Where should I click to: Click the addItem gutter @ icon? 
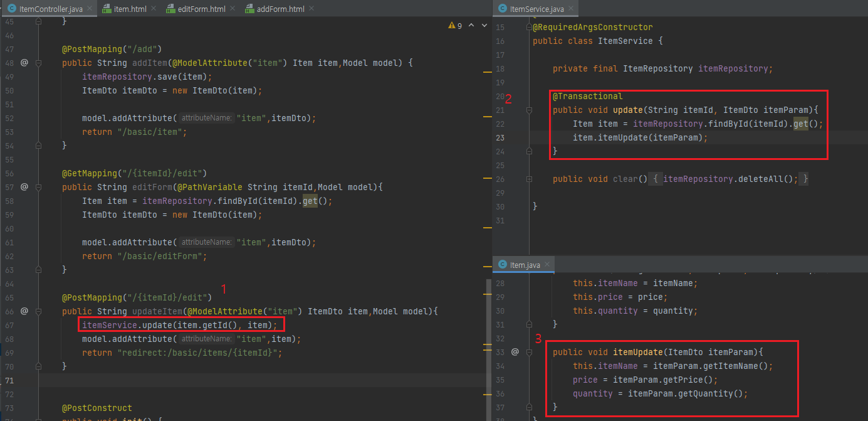[x=24, y=63]
